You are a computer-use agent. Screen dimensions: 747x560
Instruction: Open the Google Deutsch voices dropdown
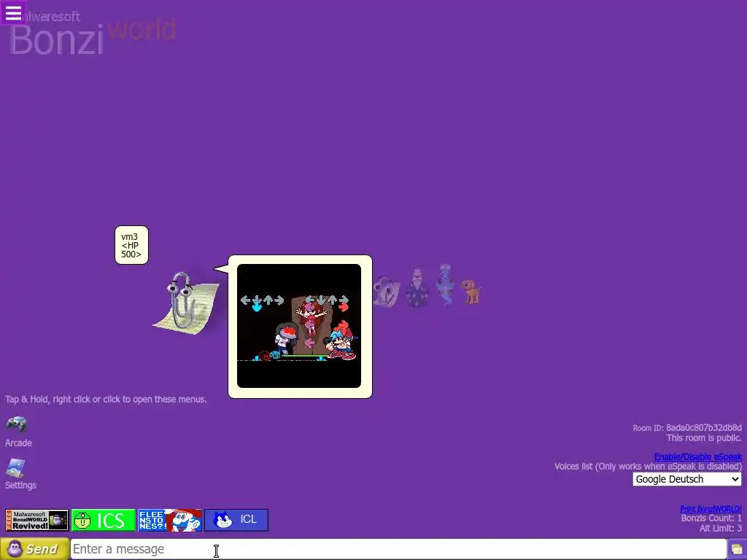pos(687,479)
